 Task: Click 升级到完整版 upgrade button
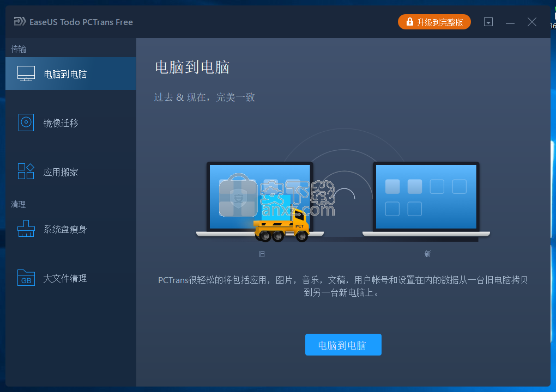[434, 22]
